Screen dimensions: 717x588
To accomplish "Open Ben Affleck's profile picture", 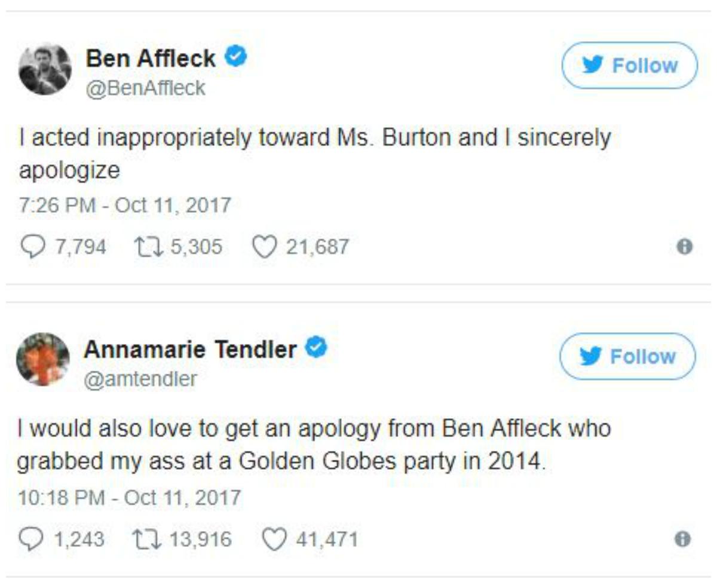I will 45,69.
